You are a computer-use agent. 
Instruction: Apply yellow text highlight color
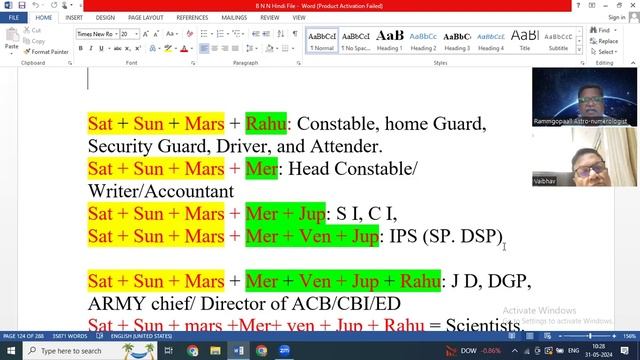tap(168, 49)
